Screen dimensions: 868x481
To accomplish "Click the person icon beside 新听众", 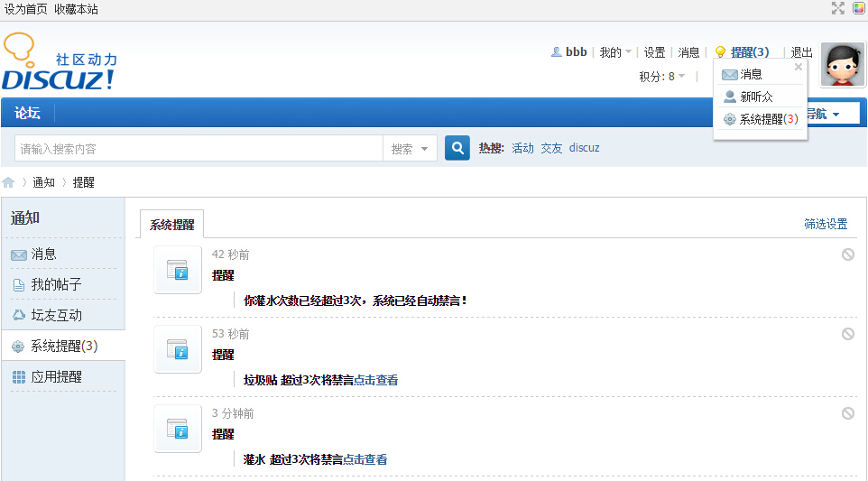I will [x=730, y=97].
